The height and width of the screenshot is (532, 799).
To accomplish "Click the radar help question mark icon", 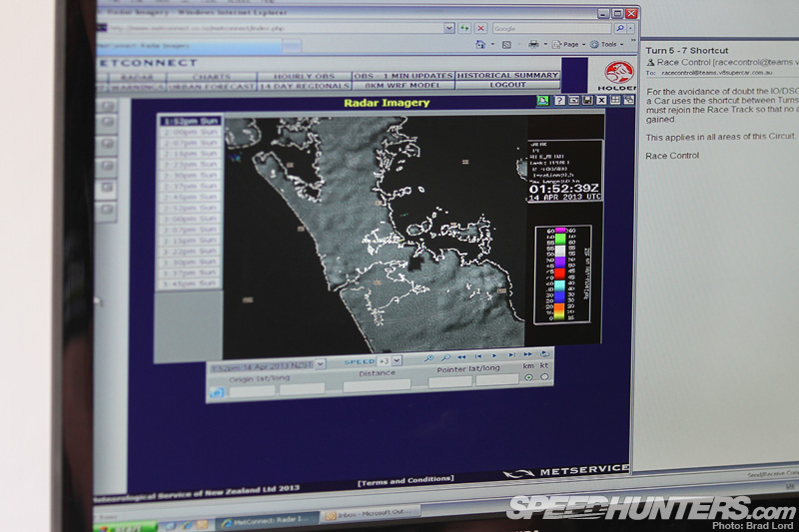I will pyautogui.click(x=559, y=100).
